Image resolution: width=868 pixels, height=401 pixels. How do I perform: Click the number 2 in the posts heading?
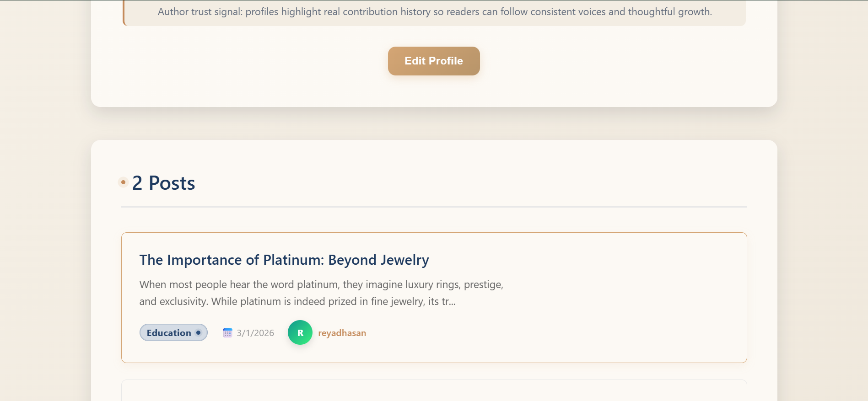click(x=137, y=183)
